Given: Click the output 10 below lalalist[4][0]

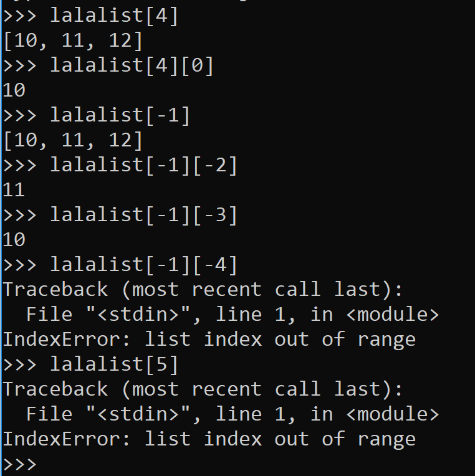Looking at the screenshot, I should pyautogui.click(x=14, y=90).
